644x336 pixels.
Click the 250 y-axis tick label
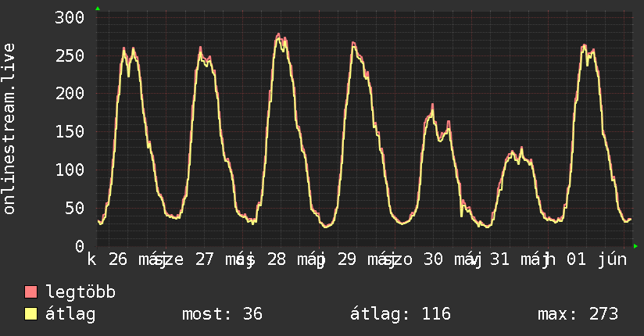coord(70,55)
